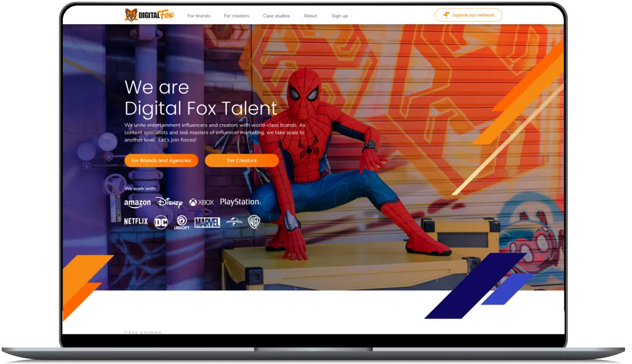The image size is (632, 364).
Task: Click the Disney logo
Action: pos(169,202)
